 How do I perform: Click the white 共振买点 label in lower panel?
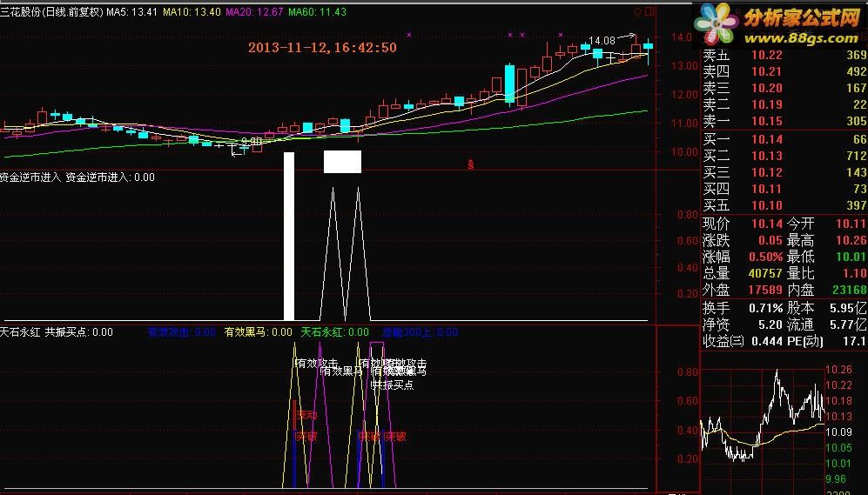coord(393,385)
